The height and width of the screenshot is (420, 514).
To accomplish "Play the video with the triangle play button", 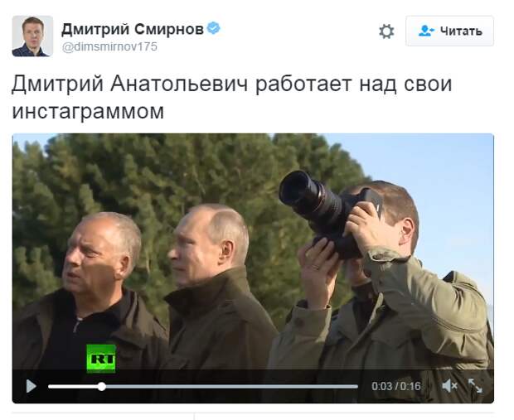I will [32, 386].
